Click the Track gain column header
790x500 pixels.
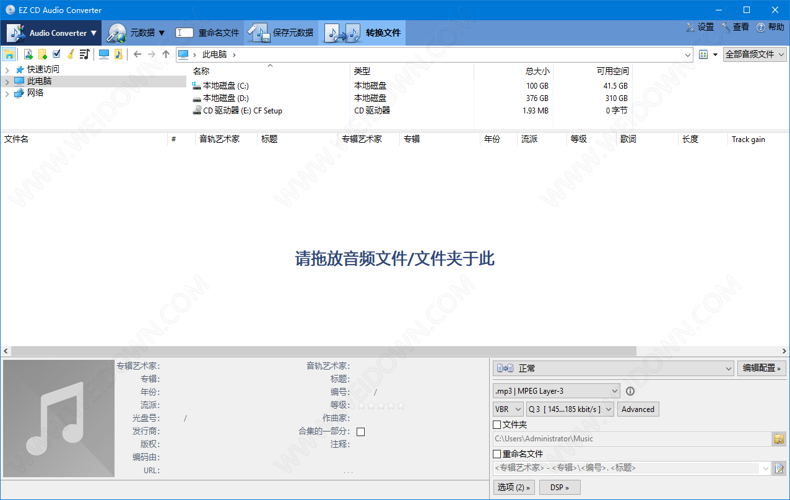pos(748,139)
